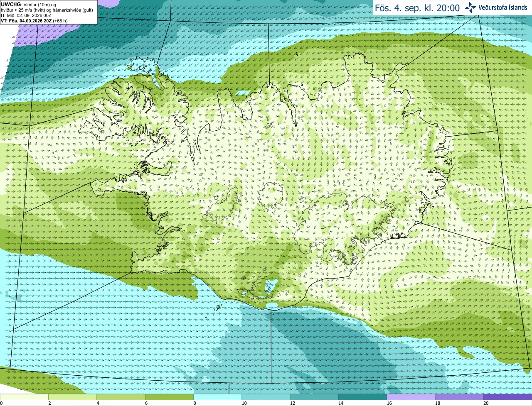532x406 pixels.
Task: Pick the 18–20 m/s purple legend swatch
Action: point(459,397)
